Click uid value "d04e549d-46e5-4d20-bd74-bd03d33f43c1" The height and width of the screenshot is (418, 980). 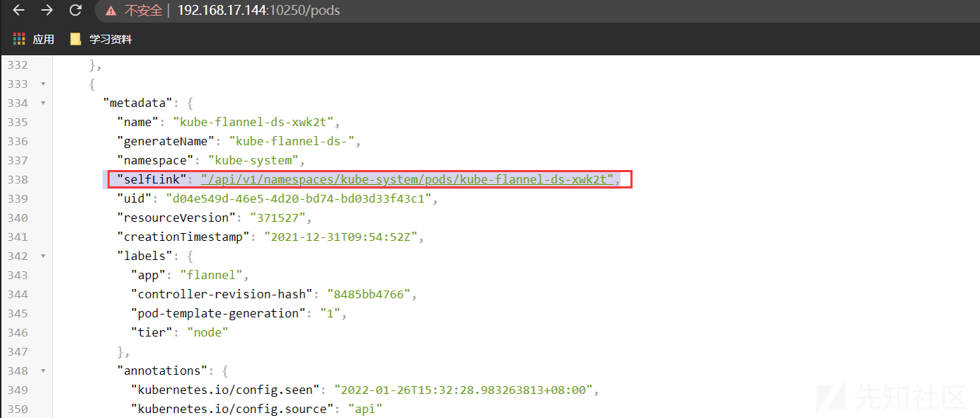point(299,198)
